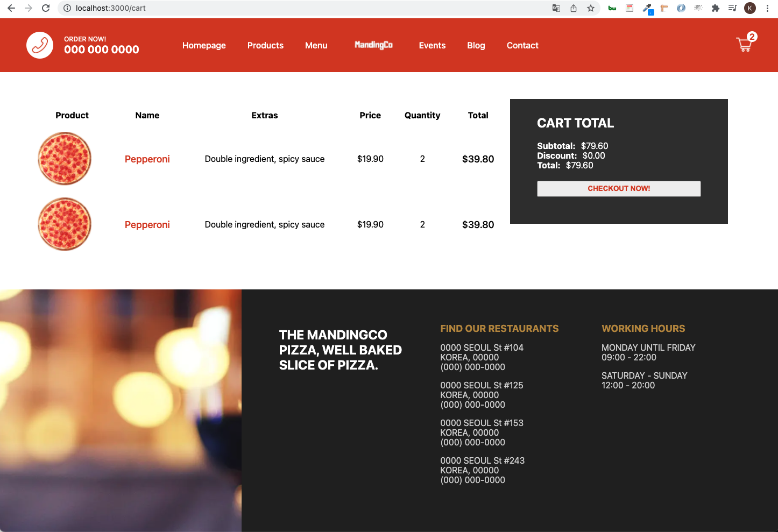
Task: Click the 'WORKING HOURS' footer heading
Action: pos(643,328)
